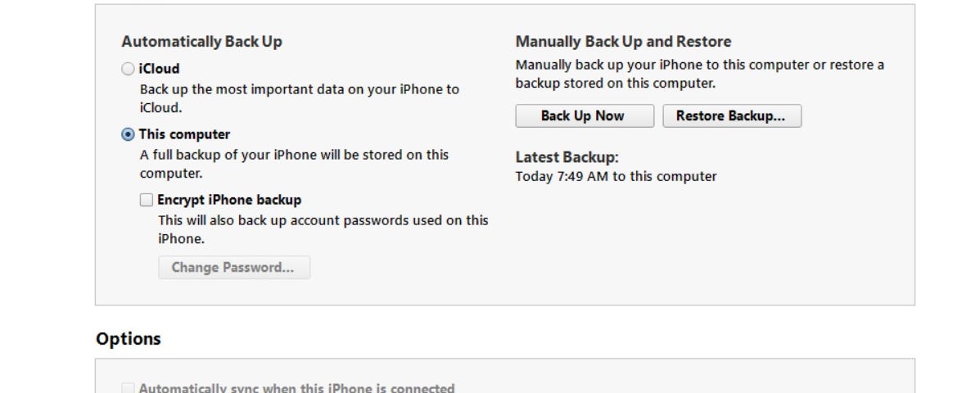Click the Encrypt iPhone backup label text

(x=229, y=200)
